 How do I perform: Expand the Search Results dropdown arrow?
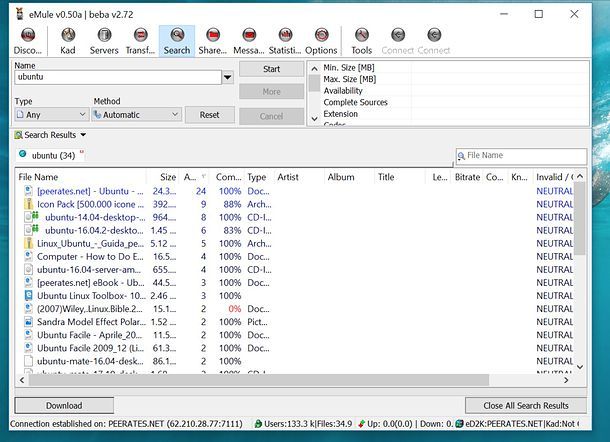(x=83, y=135)
